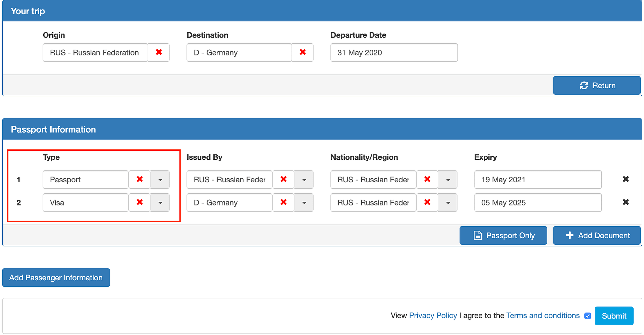Clear the Origin field with red X

159,52
